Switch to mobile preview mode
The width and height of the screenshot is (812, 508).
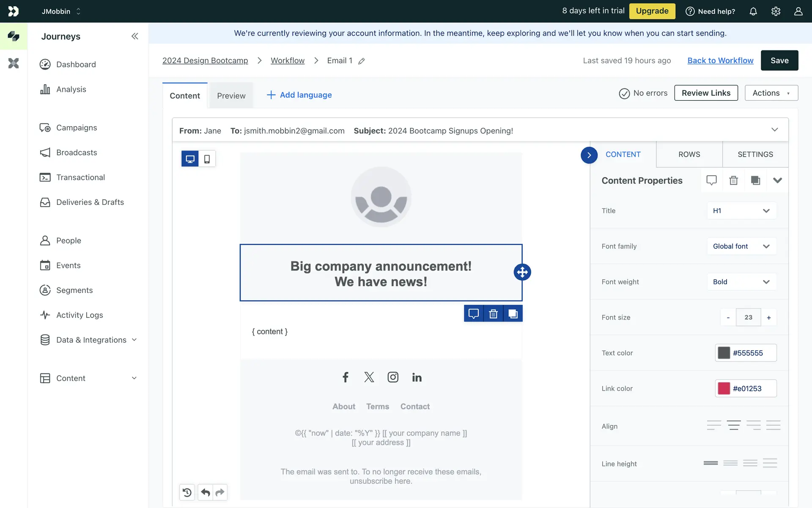207,159
